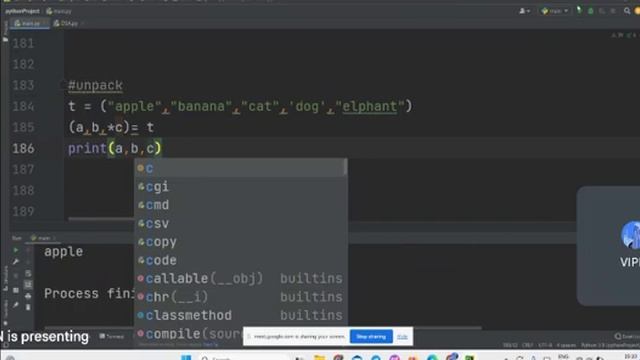Click line number 186 in gutter
640x360 pixels.
23,149
